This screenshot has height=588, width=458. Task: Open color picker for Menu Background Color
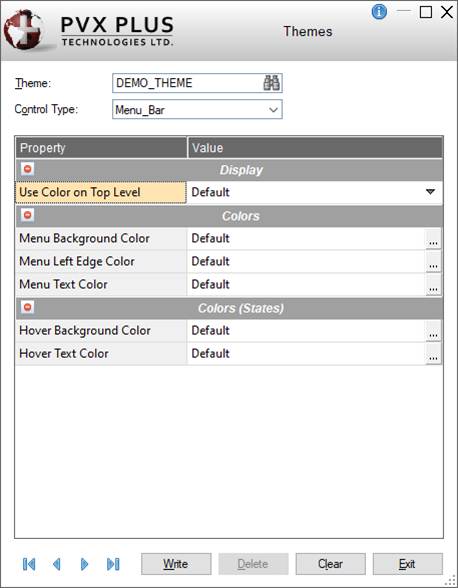tap(433, 239)
